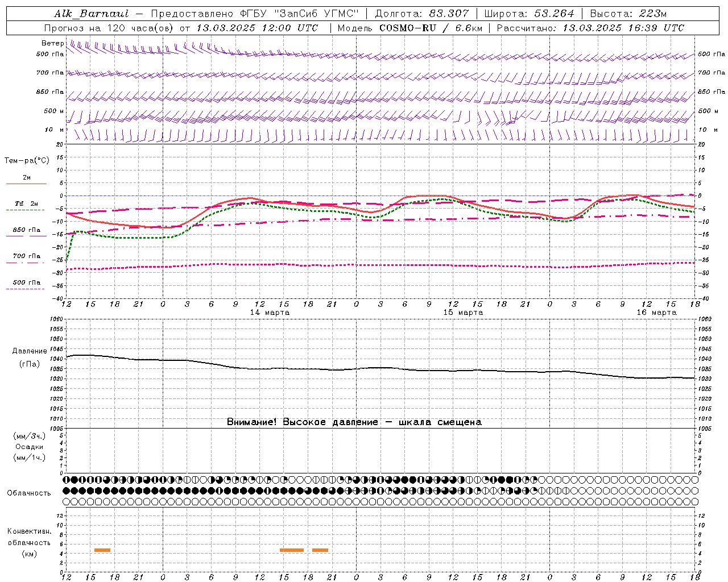Click the '850 гПа' entry in temperature legend
Screen dimensions: 728x582
pyautogui.click(x=26, y=230)
